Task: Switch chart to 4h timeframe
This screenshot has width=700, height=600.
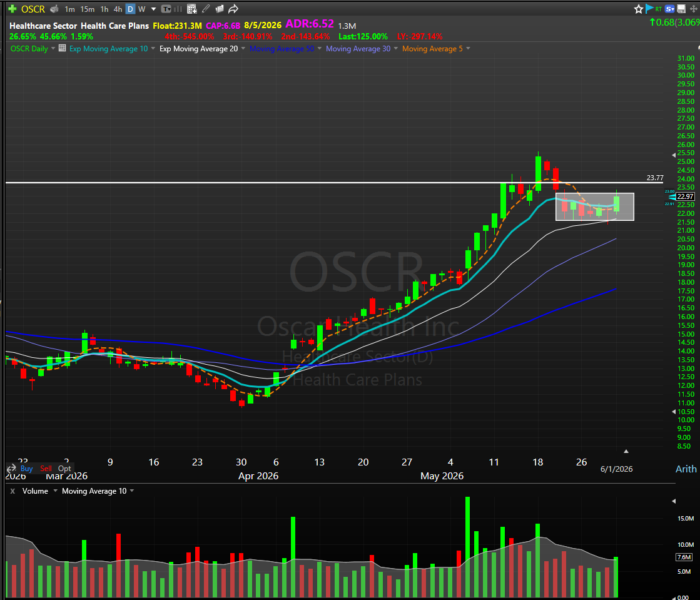Action: 118,9
